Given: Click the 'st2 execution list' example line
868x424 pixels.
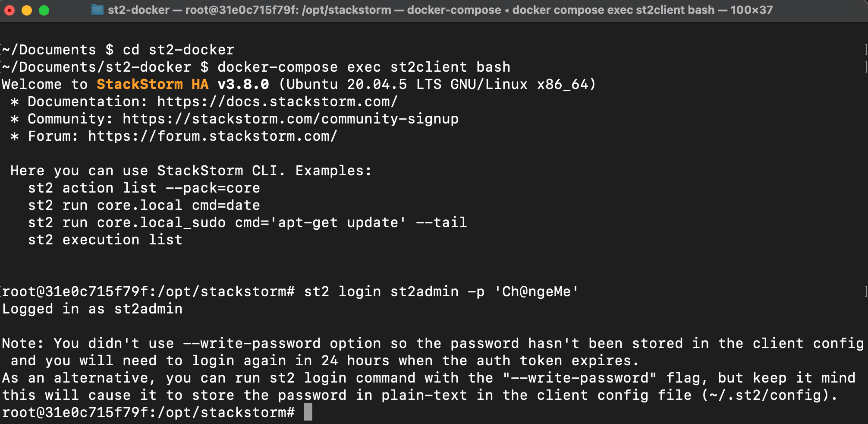Looking at the screenshot, I should pos(104,239).
